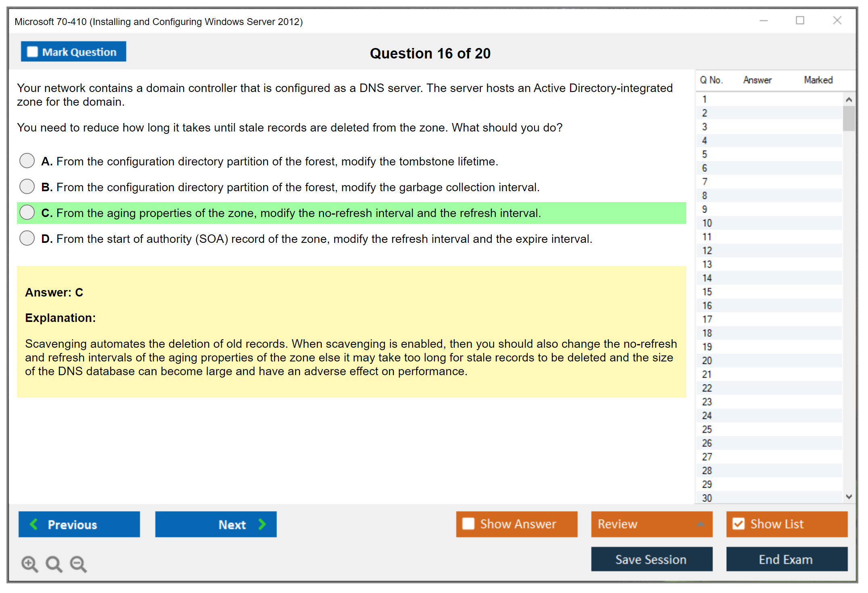Click the minimize window icon
Screen dimensions: 868x593
(763, 21)
